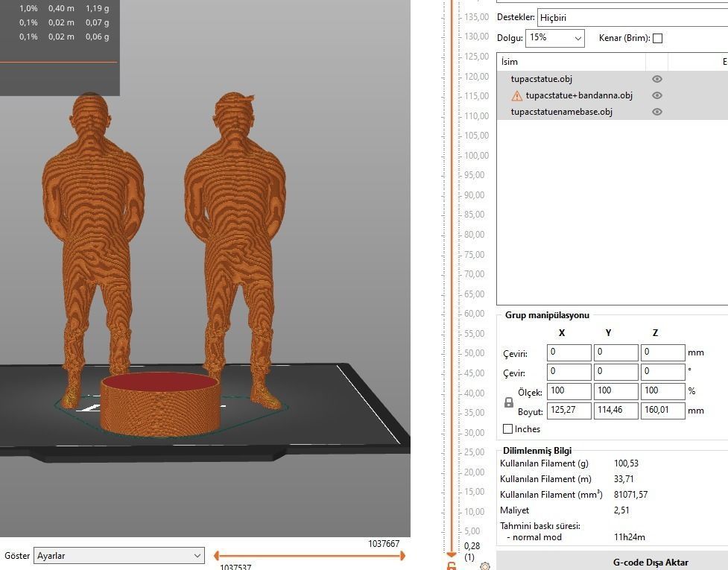Click the filament volume value 81071,57
Image resolution: width=728 pixels, height=570 pixels.
coord(630,495)
